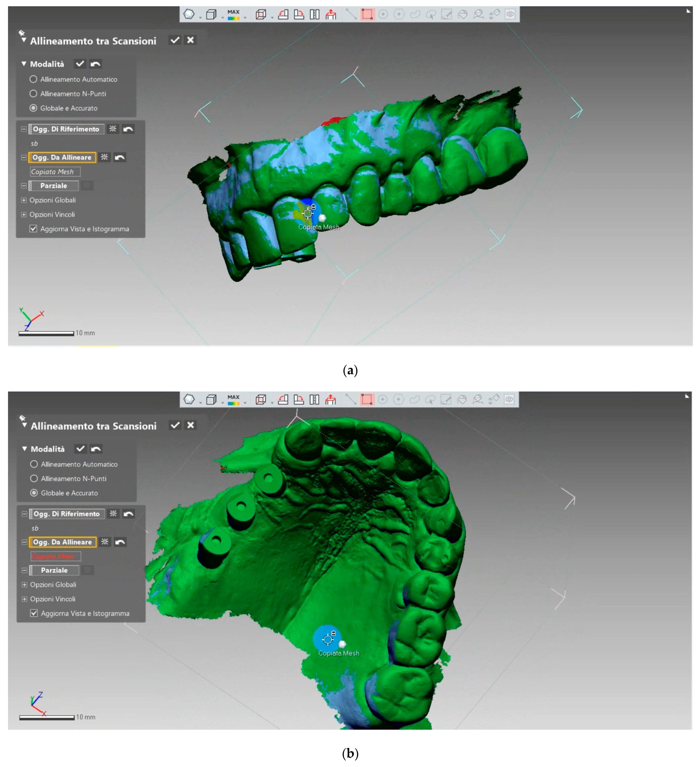Viewport: 700px width, 767px height.
Task: Reset Ogg. Di Riferimento undo arrow in panel (a)
Action: pos(128,129)
